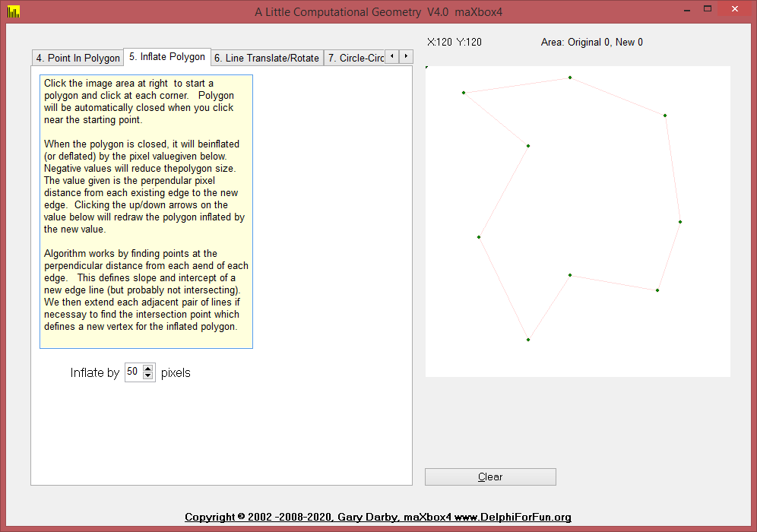Click the topmost polygon vertex dot
Image resolution: width=757 pixels, height=532 pixels.
pyautogui.click(x=570, y=78)
